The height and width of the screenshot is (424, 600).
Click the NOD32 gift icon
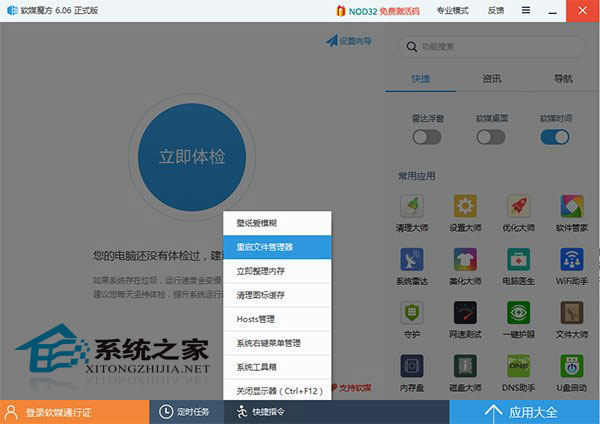341,11
